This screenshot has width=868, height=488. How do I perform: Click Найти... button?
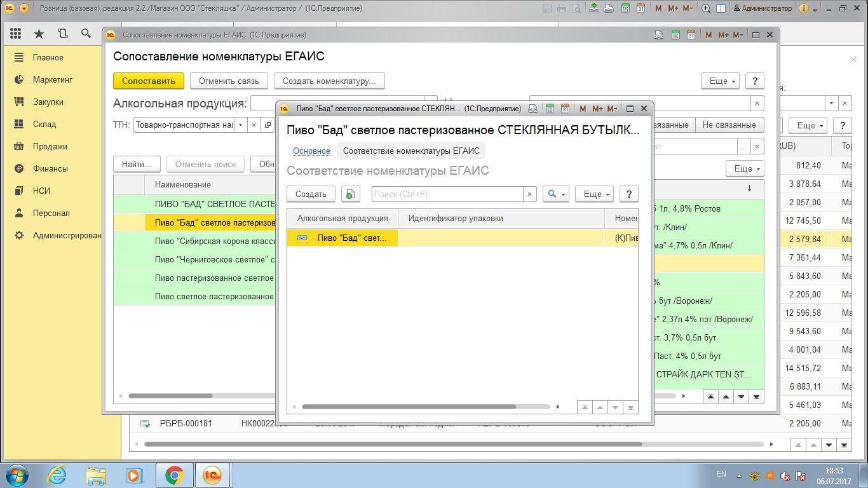click(x=137, y=164)
